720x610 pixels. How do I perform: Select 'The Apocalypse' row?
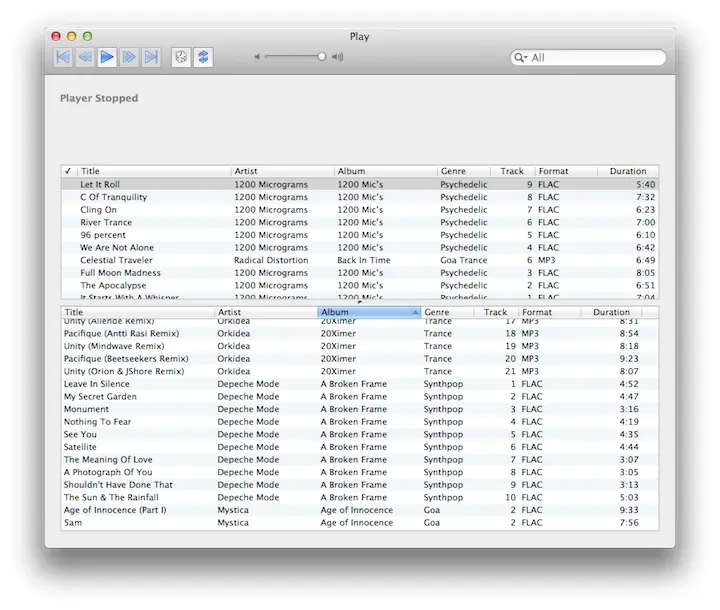tap(360, 285)
